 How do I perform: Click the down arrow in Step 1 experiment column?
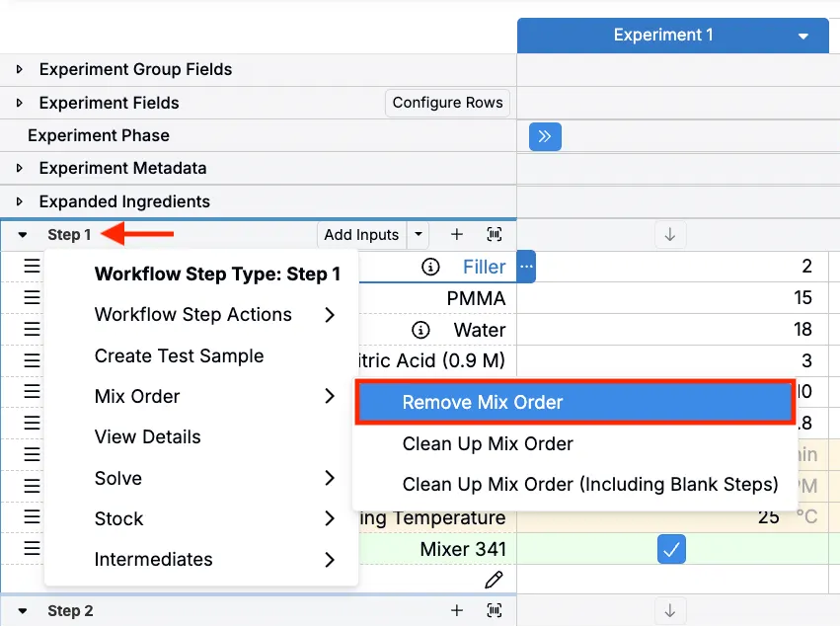670,235
